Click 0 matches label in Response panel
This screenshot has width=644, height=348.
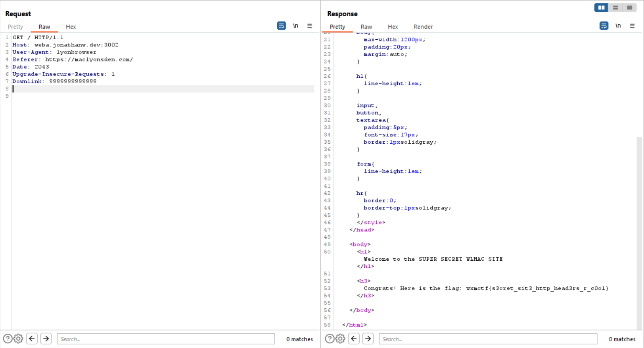[622, 339]
